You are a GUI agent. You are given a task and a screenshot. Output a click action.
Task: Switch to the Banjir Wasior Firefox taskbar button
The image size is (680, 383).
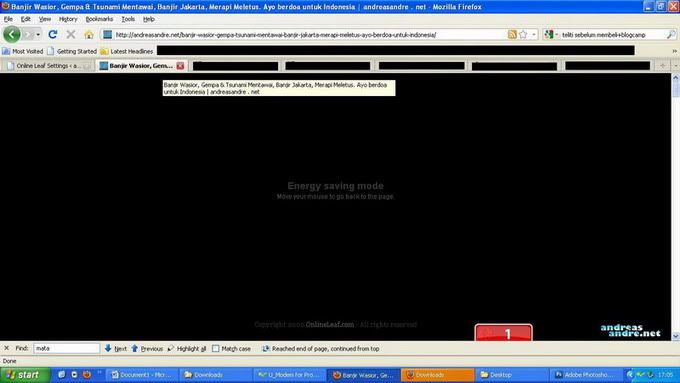pyautogui.click(x=363, y=375)
